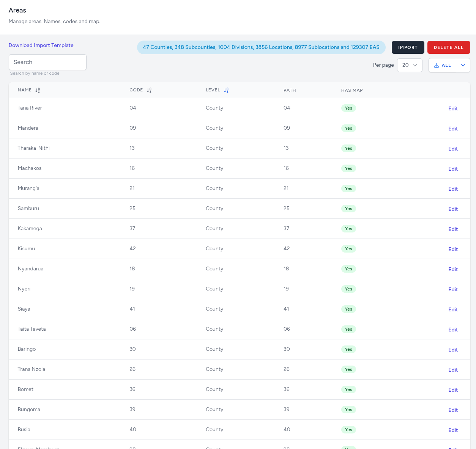Click the areas summary counts banner

(261, 47)
